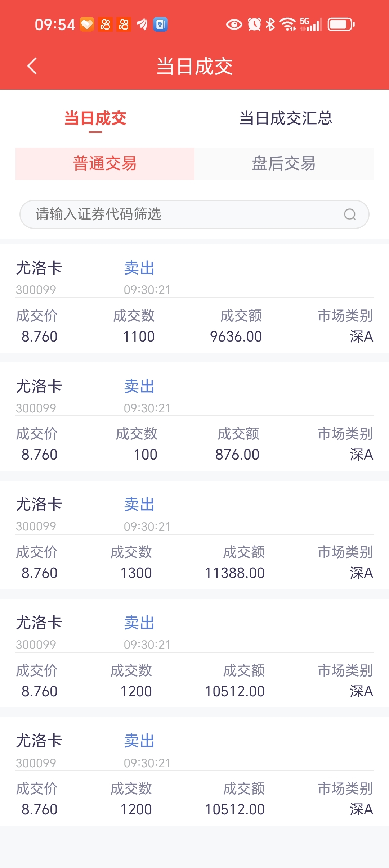Tap the 5G signal strength icon

pos(311,24)
